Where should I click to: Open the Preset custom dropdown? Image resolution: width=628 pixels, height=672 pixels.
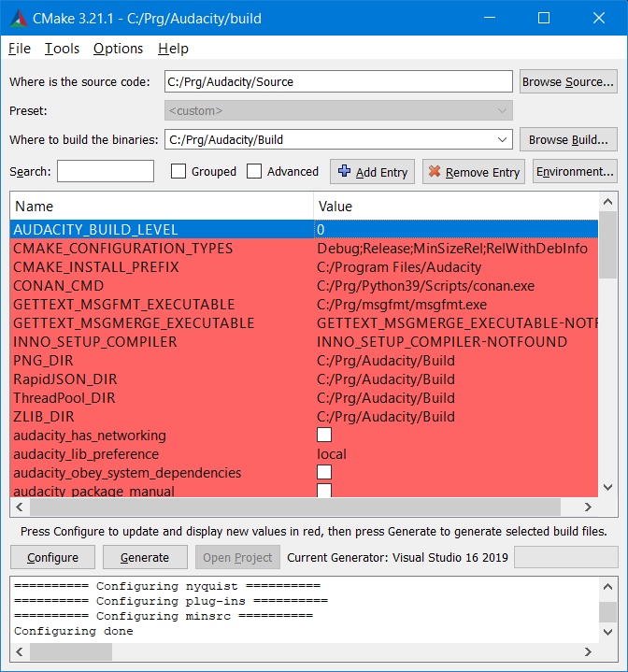coord(338,110)
